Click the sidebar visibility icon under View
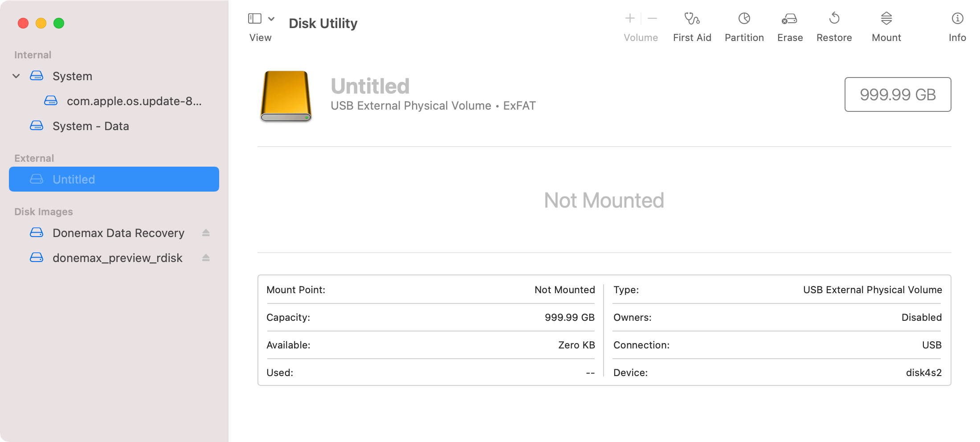 click(x=254, y=18)
